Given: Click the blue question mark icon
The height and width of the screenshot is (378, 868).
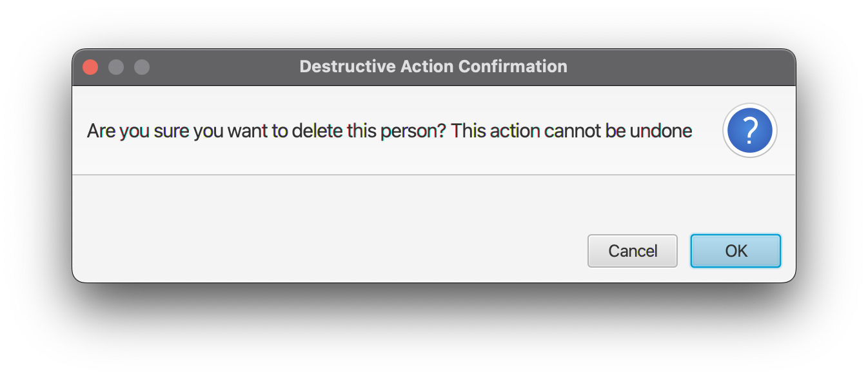Looking at the screenshot, I should 749,130.
